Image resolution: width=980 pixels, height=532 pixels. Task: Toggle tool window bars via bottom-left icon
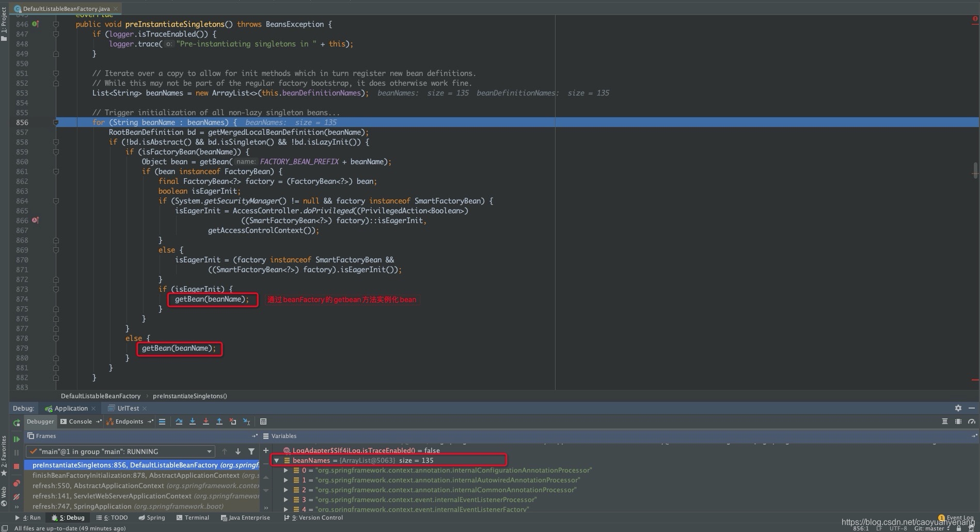[4, 528]
